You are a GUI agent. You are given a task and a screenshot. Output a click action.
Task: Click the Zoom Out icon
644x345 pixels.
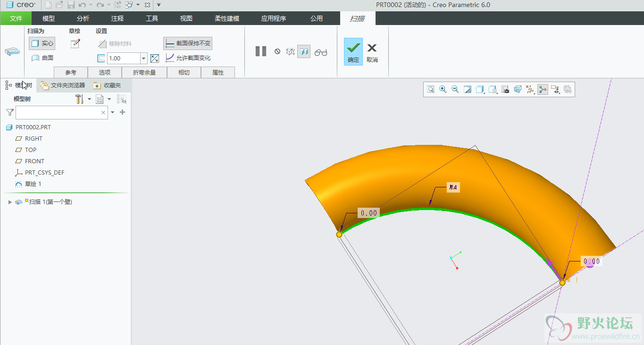[455, 89]
